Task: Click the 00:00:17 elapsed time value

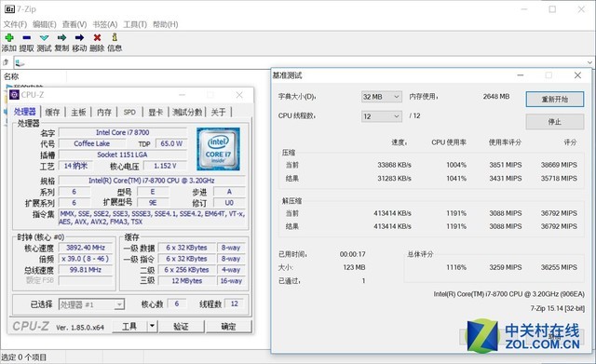Action: 352,254
